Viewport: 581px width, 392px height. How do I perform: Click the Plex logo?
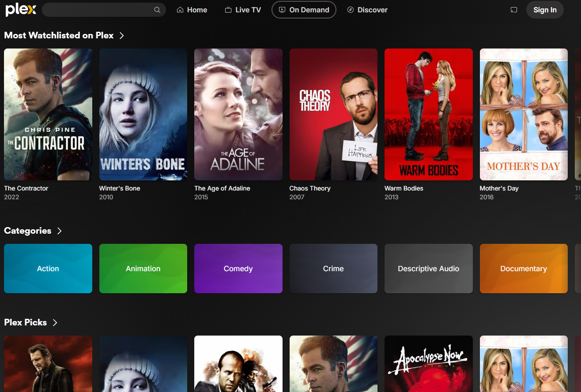(21, 10)
